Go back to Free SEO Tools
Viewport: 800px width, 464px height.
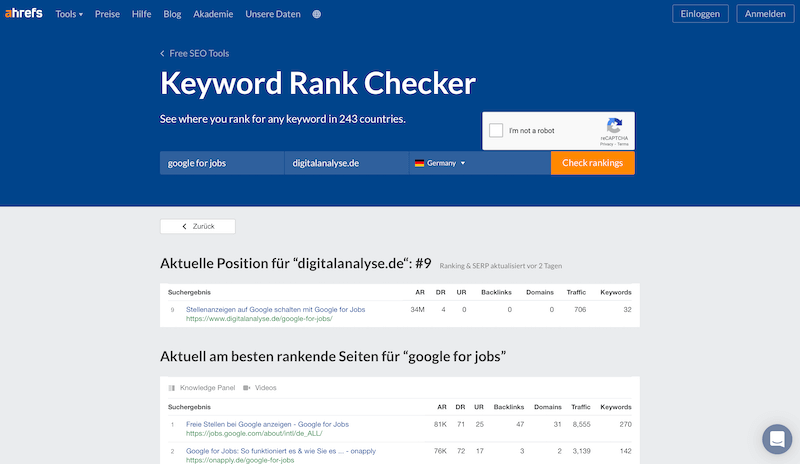(199, 54)
